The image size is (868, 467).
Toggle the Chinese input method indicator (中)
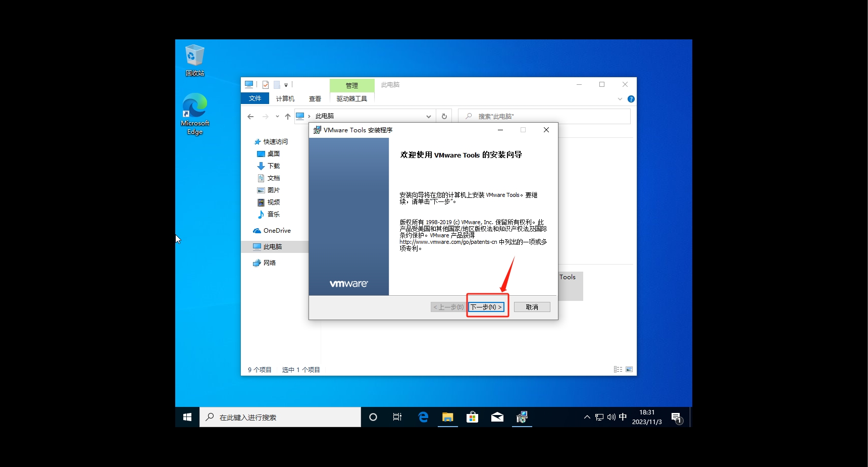coord(623,417)
